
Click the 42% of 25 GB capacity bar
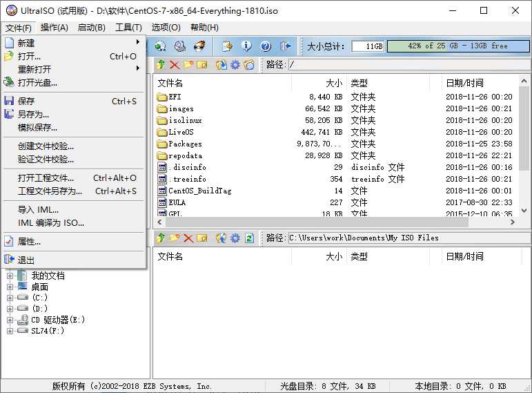click(457, 46)
